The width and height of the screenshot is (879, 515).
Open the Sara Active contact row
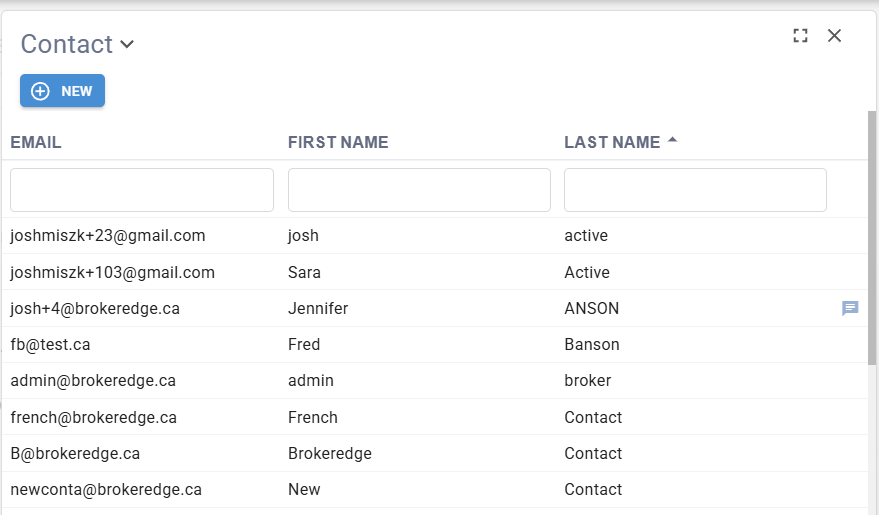[x=435, y=272]
